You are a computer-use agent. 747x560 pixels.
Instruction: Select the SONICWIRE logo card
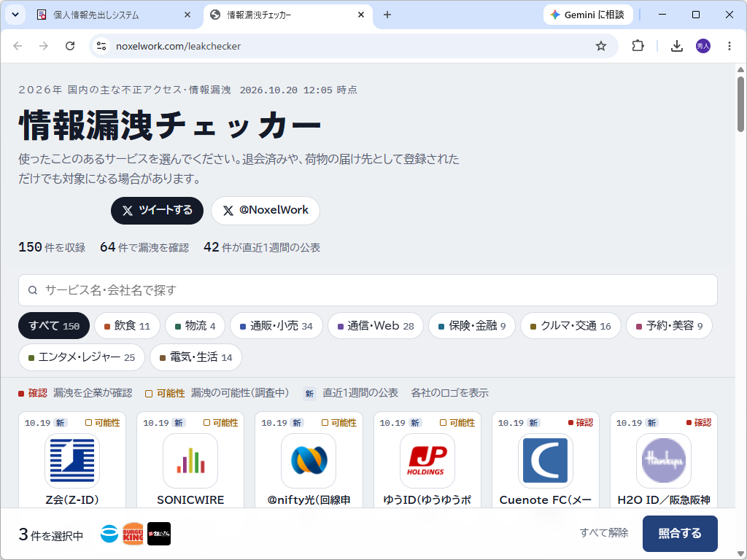tap(190, 461)
